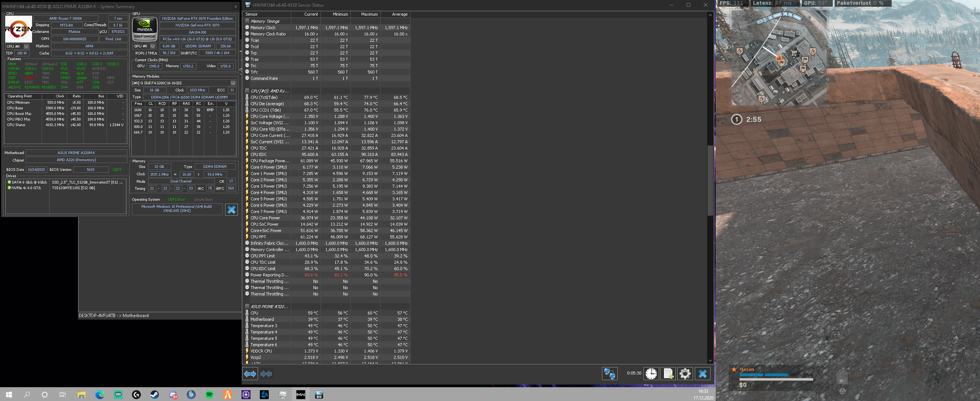The height and width of the screenshot is (401, 980).
Task: Click the Minimum column header
Action: (x=335, y=14)
